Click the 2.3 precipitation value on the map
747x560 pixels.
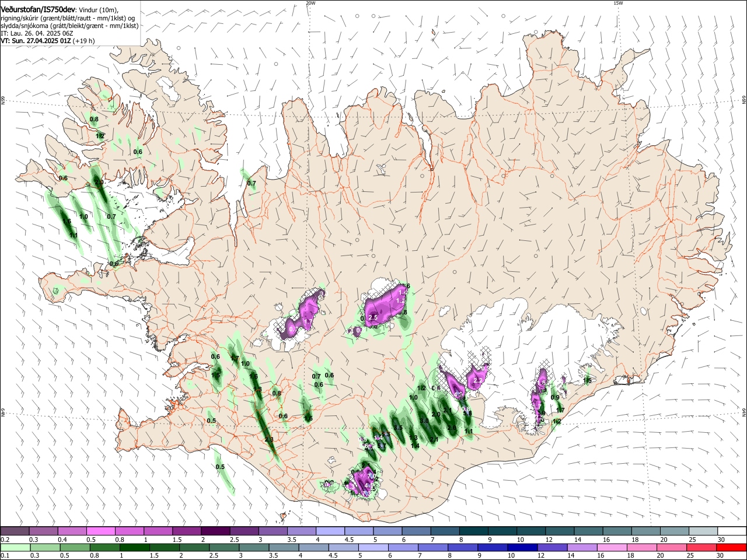click(268, 439)
